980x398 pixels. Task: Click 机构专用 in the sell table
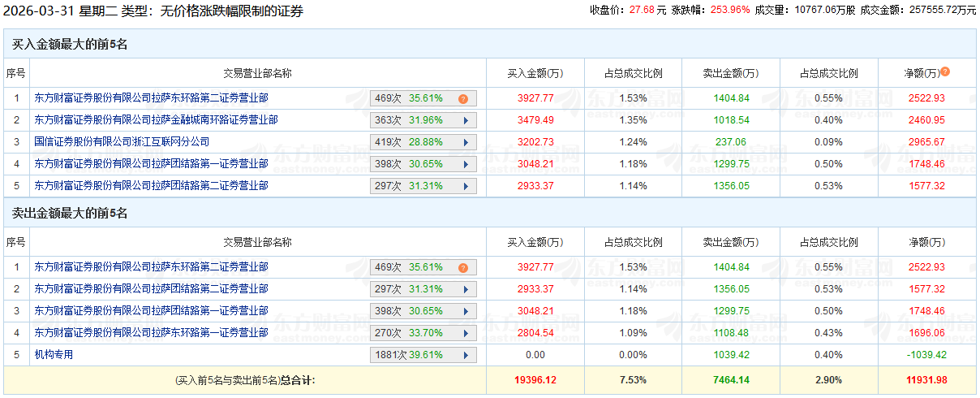point(54,355)
